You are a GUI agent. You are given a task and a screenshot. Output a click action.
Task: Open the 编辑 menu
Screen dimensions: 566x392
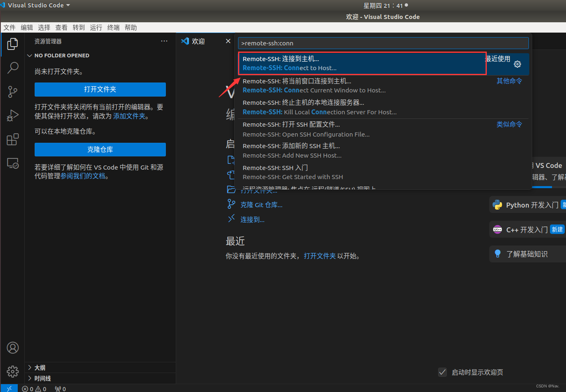click(x=27, y=28)
